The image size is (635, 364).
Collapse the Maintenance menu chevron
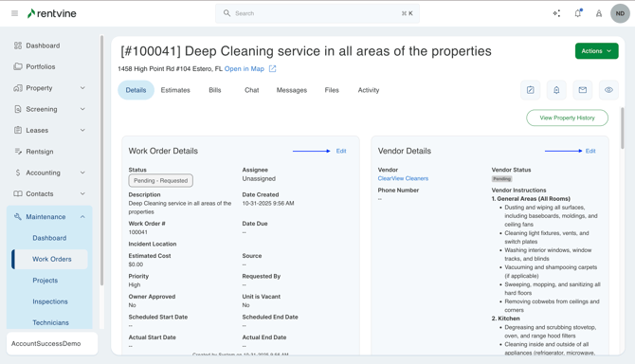point(82,217)
